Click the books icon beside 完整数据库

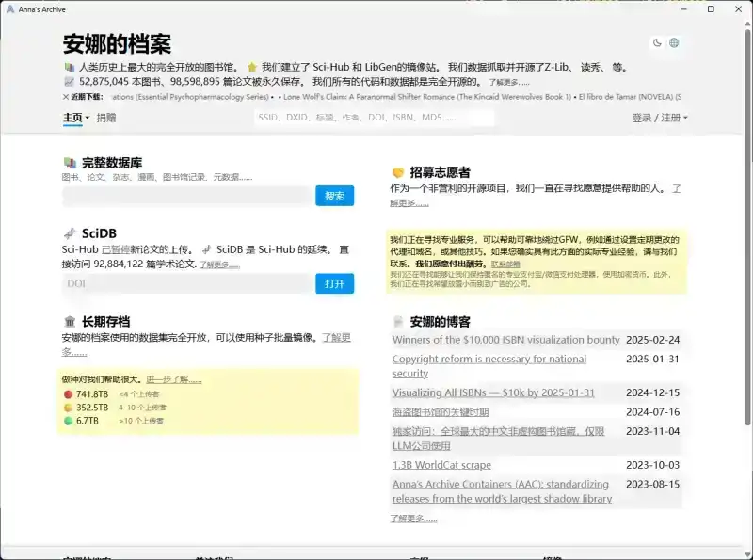(x=70, y=163)
